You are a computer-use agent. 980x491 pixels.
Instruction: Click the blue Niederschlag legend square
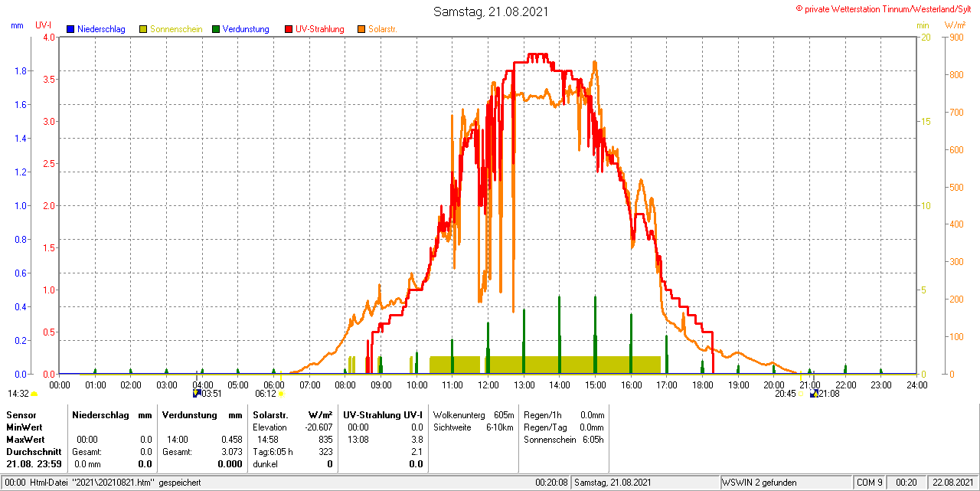71,29
